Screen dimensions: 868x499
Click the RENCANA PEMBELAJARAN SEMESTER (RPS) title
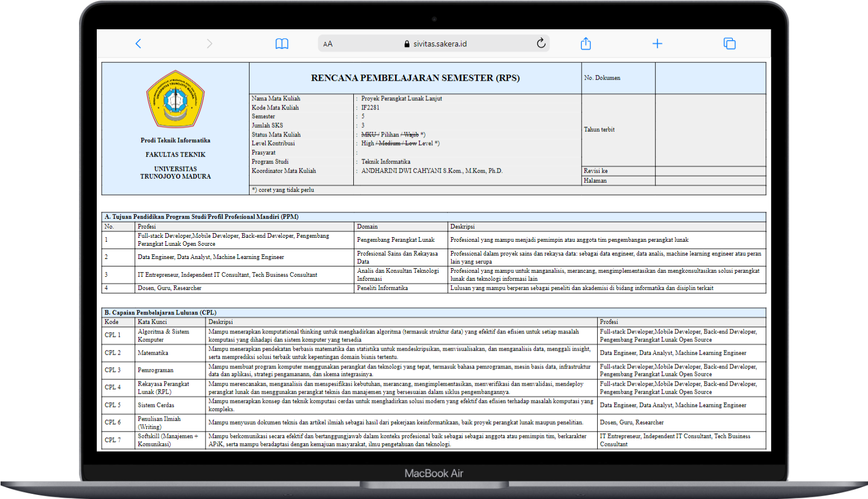415,78
